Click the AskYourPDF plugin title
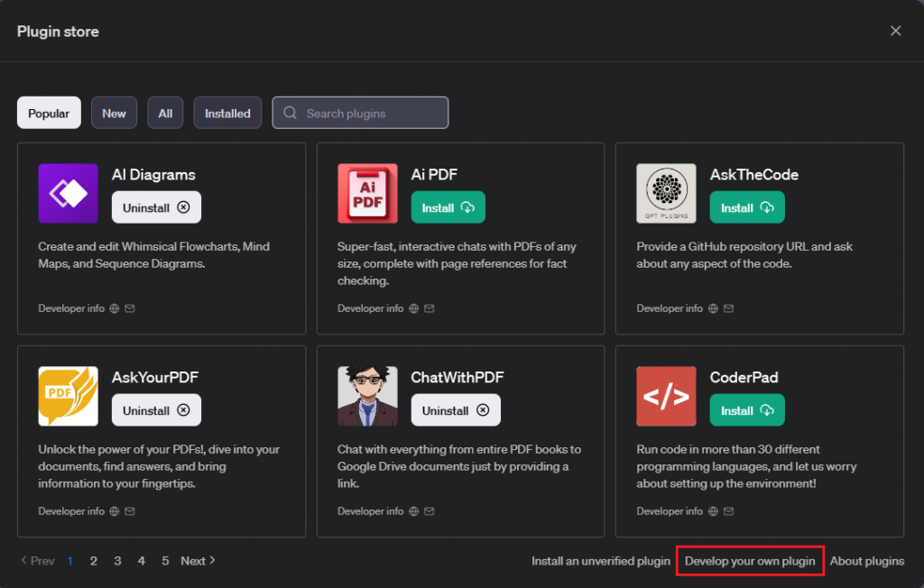Image resolution: width=924 pixels, height=588 pixels. point(155,377)
